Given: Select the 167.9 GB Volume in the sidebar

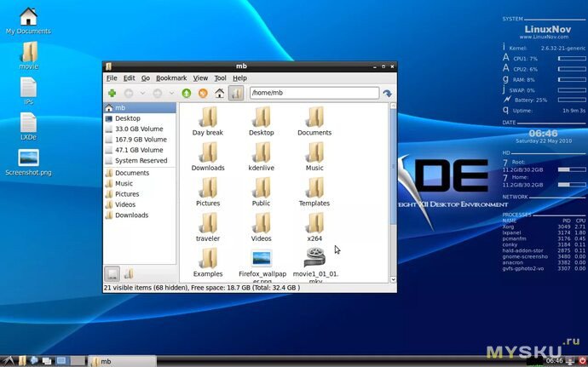Looking at the screenshot, I should pyautogui.click(x=140, y=140).
